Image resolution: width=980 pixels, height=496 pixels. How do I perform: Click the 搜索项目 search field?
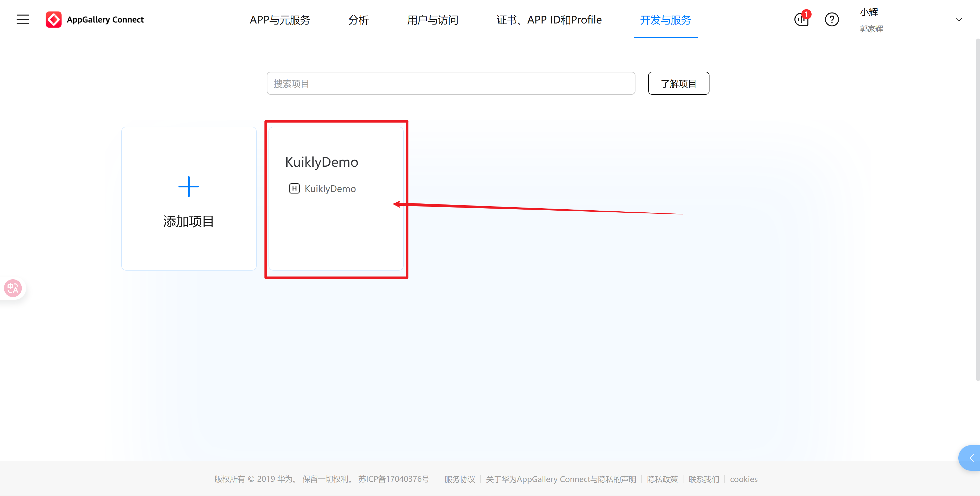click(450, 83)
